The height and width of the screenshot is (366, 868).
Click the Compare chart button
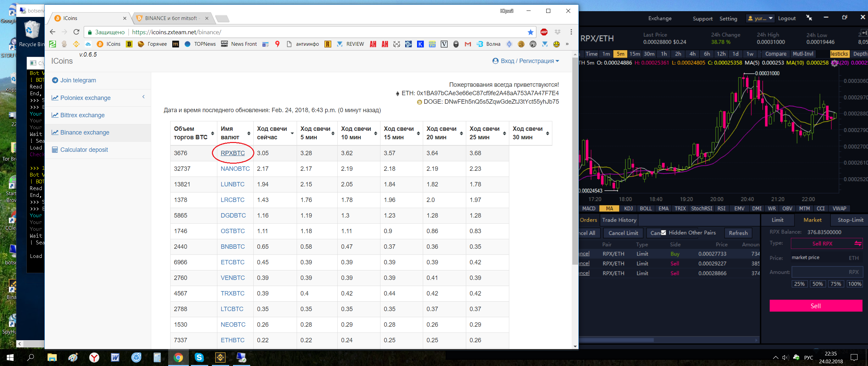tap(776, 54)
